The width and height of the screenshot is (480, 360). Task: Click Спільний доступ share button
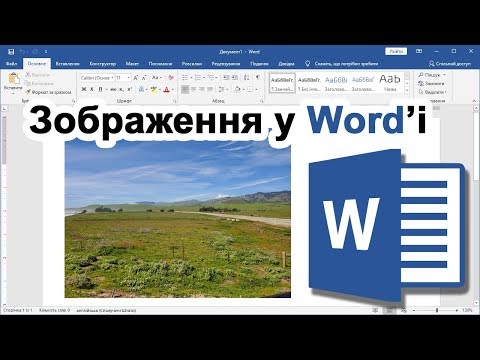450,63
